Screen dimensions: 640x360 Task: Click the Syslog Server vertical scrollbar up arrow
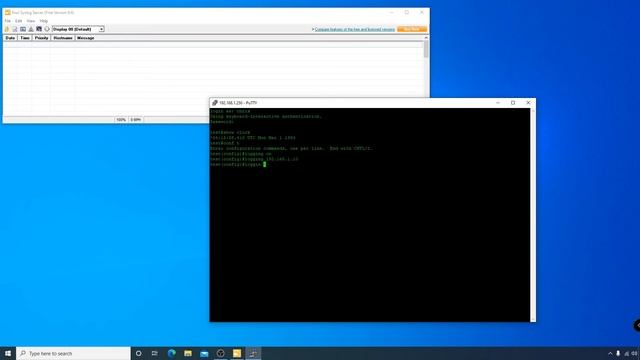[426, 38]
